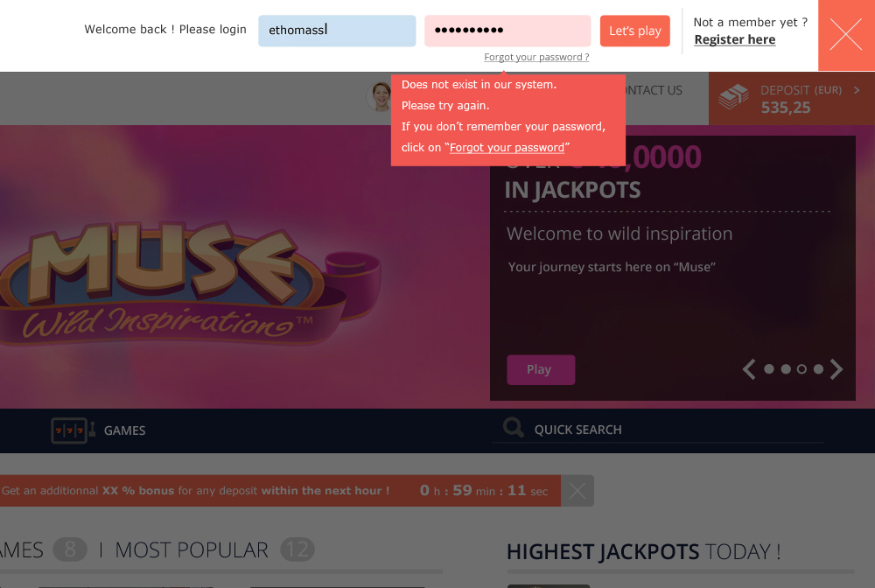Click the slot machine Games icon

point(73,430)
